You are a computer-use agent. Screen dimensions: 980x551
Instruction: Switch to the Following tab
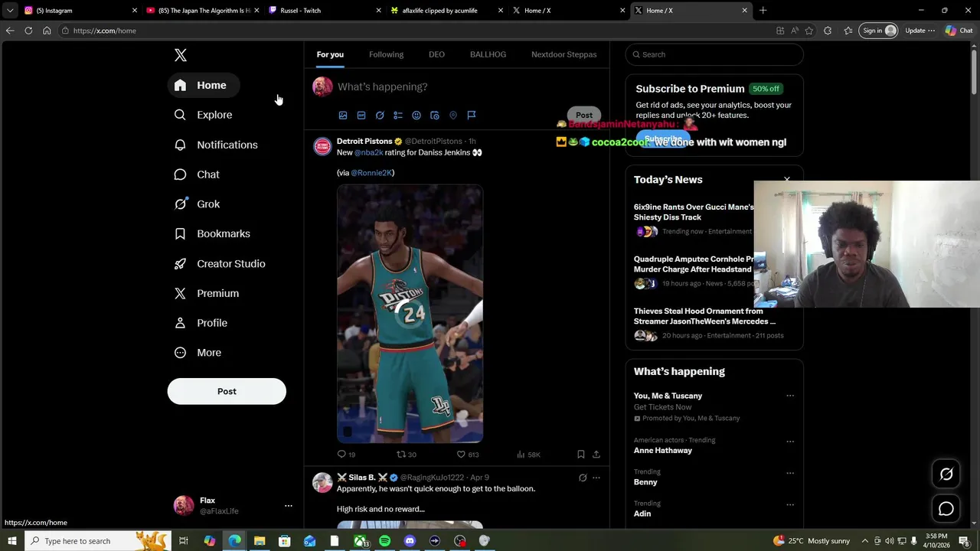386,54
